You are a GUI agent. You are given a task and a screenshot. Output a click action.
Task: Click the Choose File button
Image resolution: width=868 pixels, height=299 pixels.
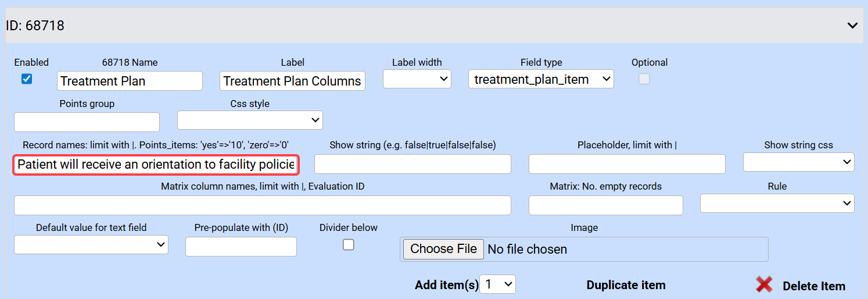tap(443, 249)
